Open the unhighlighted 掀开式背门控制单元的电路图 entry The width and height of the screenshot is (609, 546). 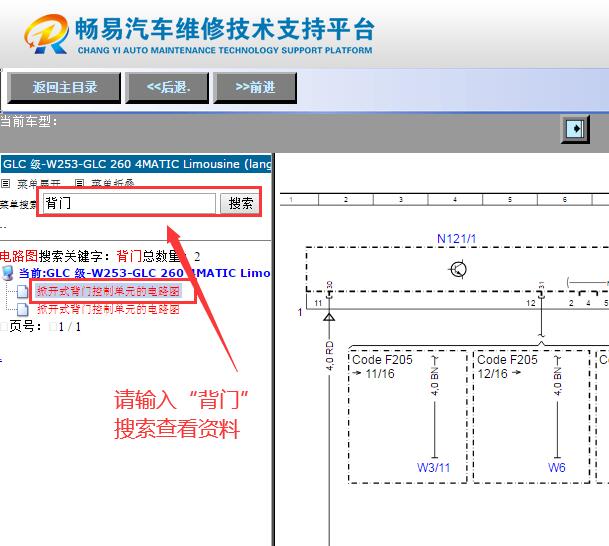(108, 310)
